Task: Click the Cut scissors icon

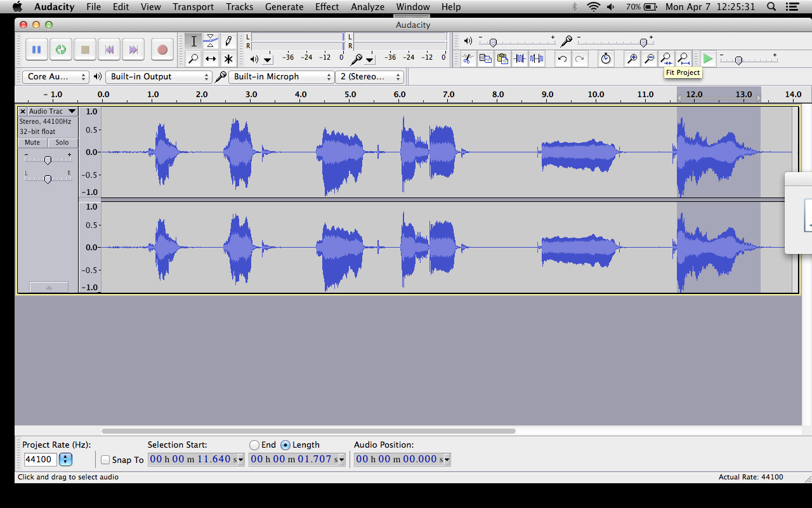Action: [468, 58]
